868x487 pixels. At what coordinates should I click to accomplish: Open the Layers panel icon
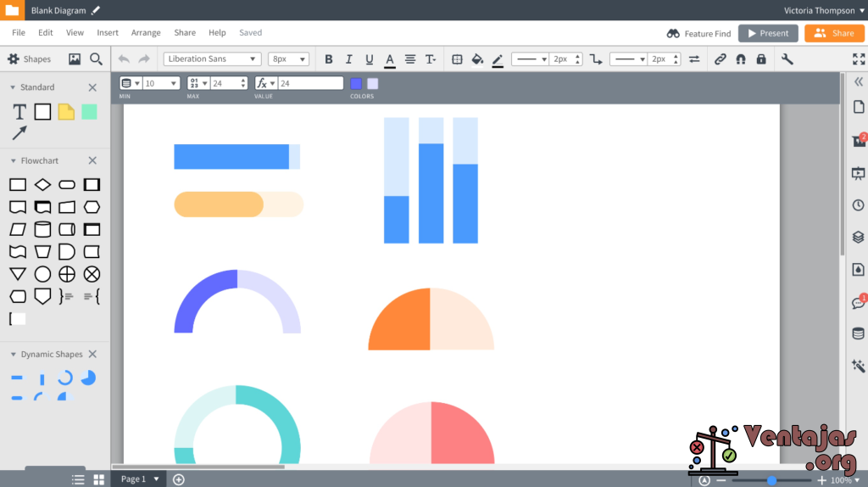pyautogui.click(x=858, y=237)
